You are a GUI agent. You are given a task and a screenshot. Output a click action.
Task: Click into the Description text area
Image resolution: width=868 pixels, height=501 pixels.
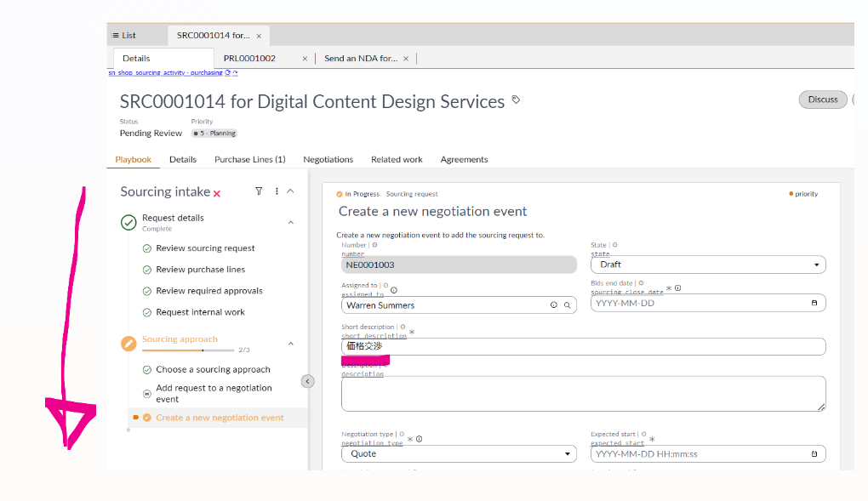pyautogui.click(x=583, y=394)
